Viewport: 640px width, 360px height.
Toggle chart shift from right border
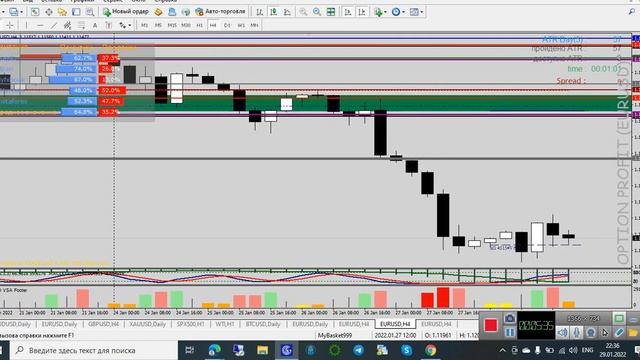(362, 12)
